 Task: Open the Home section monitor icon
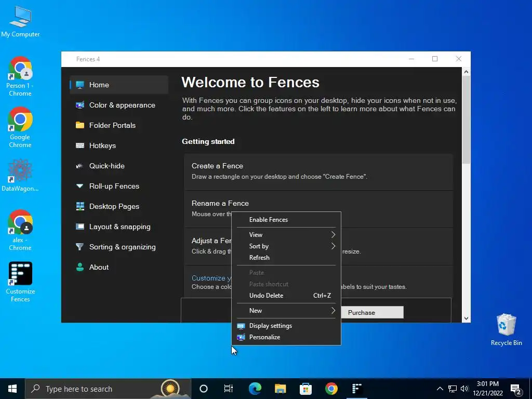pyautogui.click(x=80, y=85)
